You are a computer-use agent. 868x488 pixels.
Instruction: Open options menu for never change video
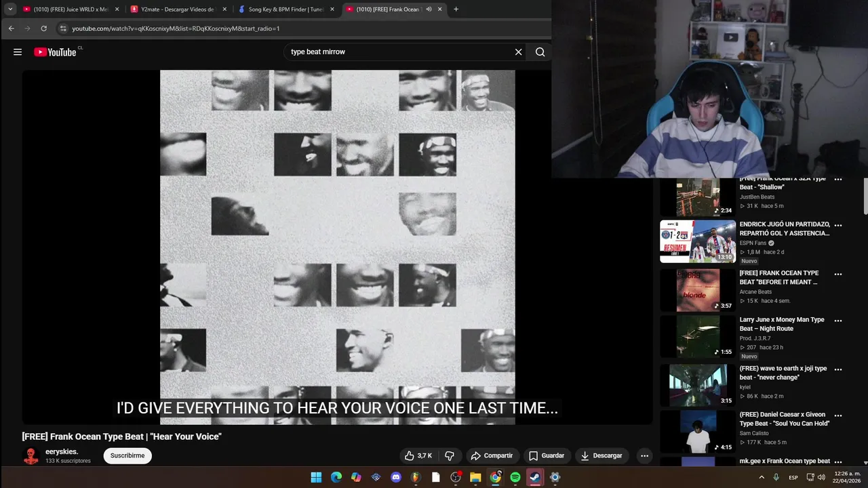tap(837, 369)
